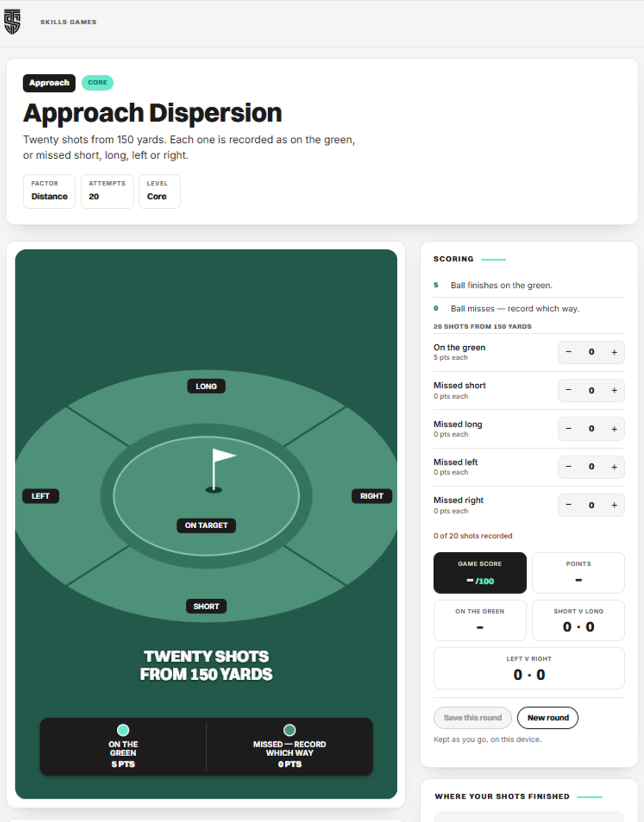Screen dimensions: 644x822
Task: Select the SHORT zone on the diagram
Action: tap(206, 606)
